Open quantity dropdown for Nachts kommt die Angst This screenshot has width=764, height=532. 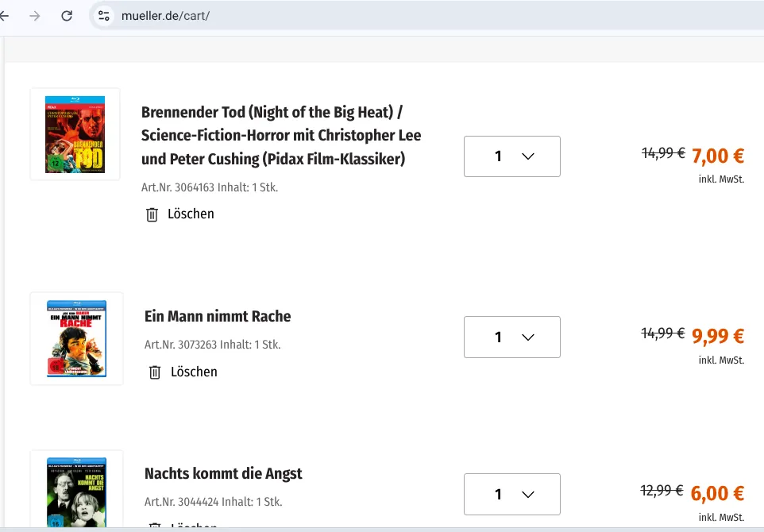pyautogui.click(x=512, y=495)
